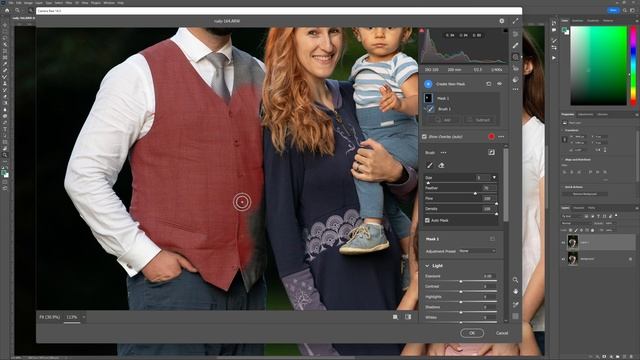Click OK in Camera Raw dialog
640x360 pixels.
[x=472, y=333]
